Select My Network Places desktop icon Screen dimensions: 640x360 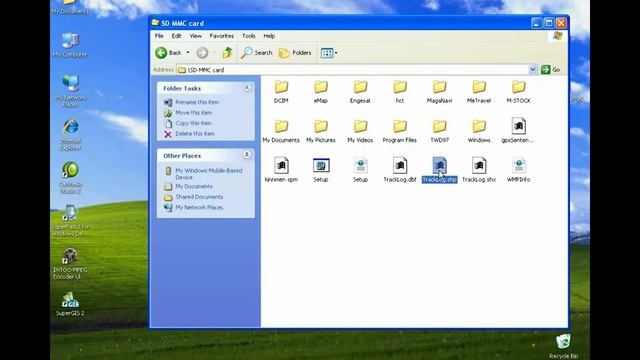pos(70,91)
